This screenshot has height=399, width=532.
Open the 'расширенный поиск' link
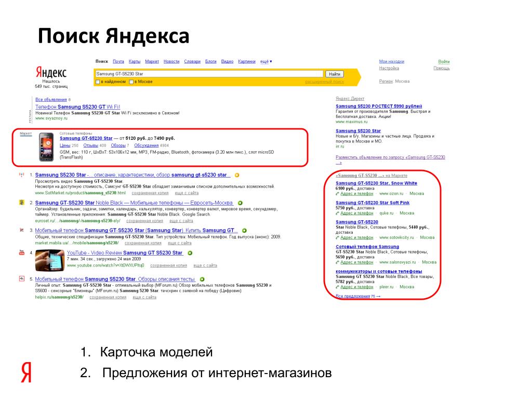(x=324, y=82)
